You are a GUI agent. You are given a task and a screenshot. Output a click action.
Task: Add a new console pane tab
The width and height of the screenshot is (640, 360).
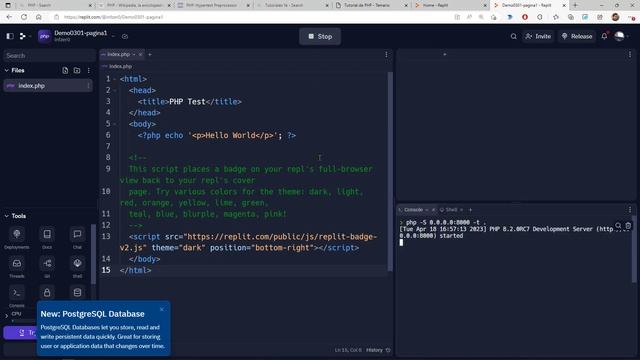click(470, 210)
